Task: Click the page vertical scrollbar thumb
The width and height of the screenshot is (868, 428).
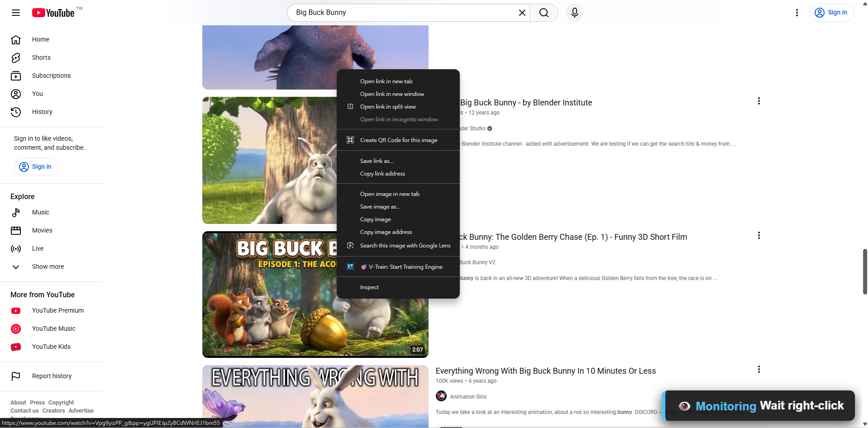Action: (x=865, y=271)
